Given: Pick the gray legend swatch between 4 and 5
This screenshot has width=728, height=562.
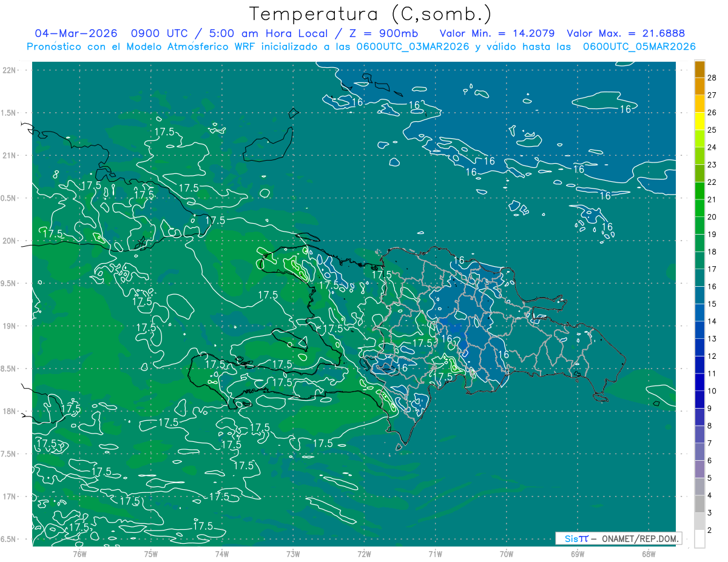Looking at the screenshot, I should coord(699,487).
